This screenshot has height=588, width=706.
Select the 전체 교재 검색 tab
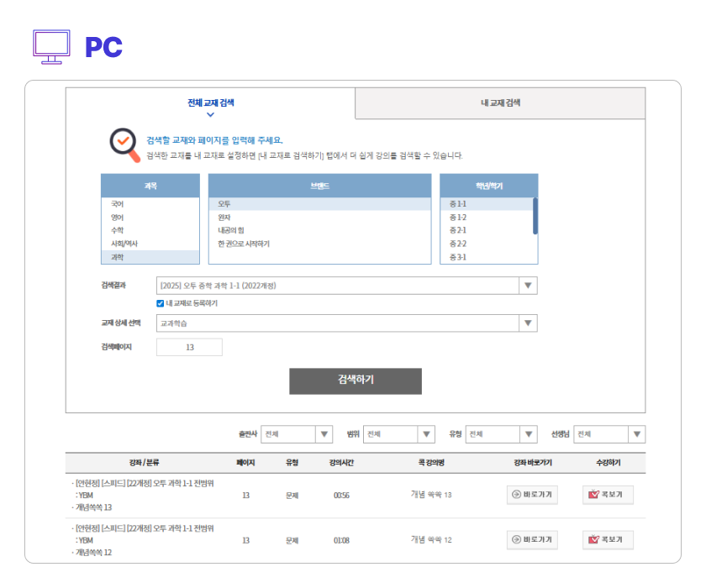coord(210,102)
